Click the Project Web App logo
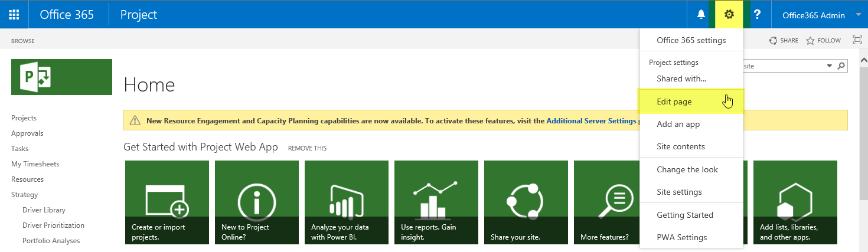The image size is (868, 252). click(61, 77)
